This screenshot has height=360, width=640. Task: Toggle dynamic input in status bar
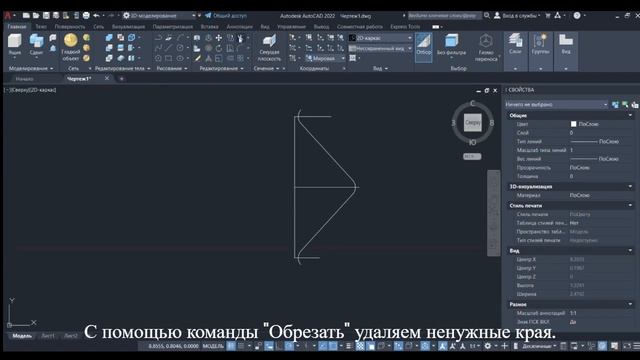[x=269, y=346]
